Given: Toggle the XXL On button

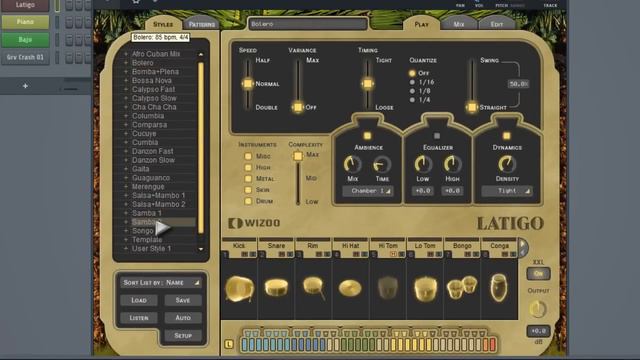Looking at the screenshot, I should point(538,273).
